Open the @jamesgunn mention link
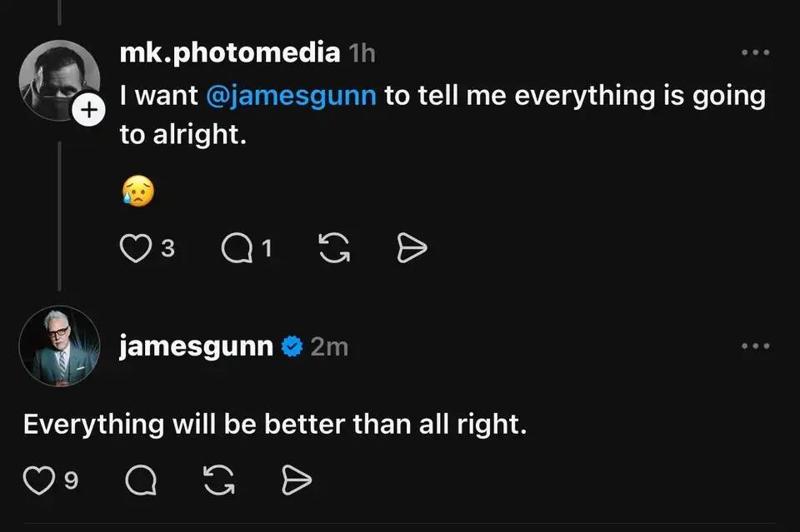The width and height of the screenshot is (800, 532). pos(291,96)
